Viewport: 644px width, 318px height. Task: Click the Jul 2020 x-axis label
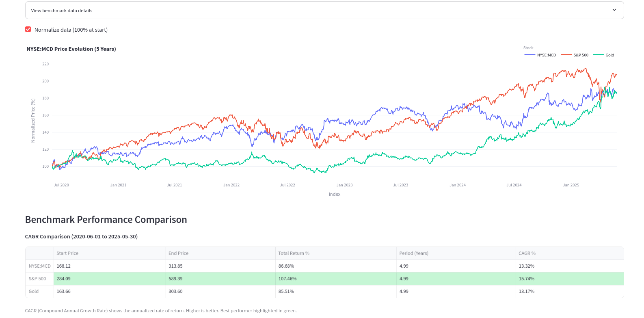pos(61,185)
